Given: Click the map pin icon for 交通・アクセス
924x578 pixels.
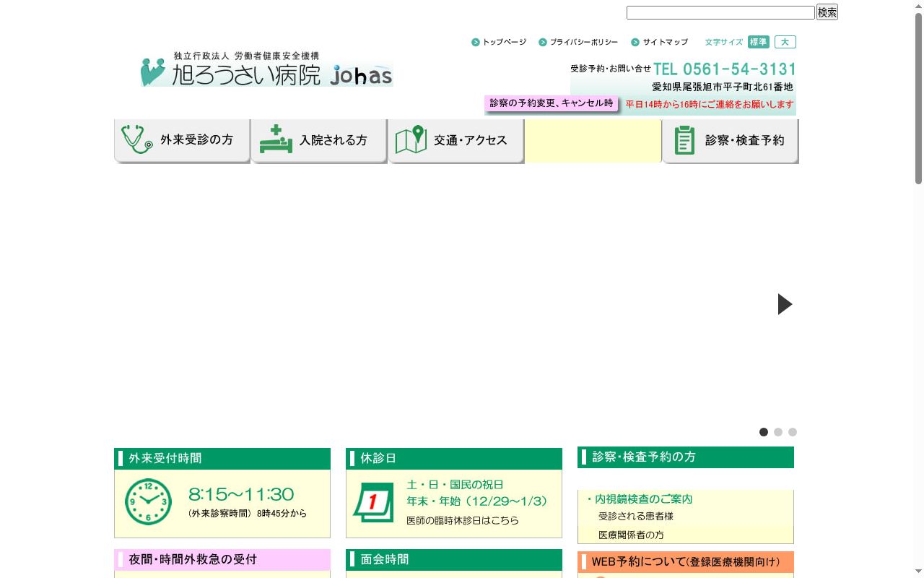Looking at the screenshot, I should [411, 139].
